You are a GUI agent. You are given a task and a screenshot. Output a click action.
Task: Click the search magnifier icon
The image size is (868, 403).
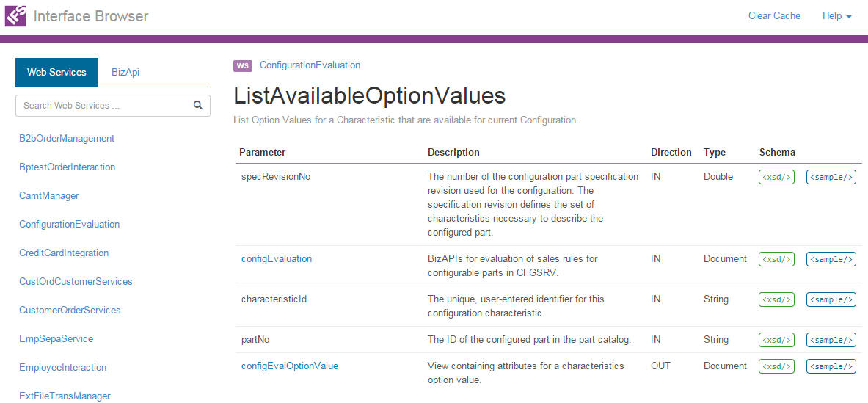tap(197, 105)
